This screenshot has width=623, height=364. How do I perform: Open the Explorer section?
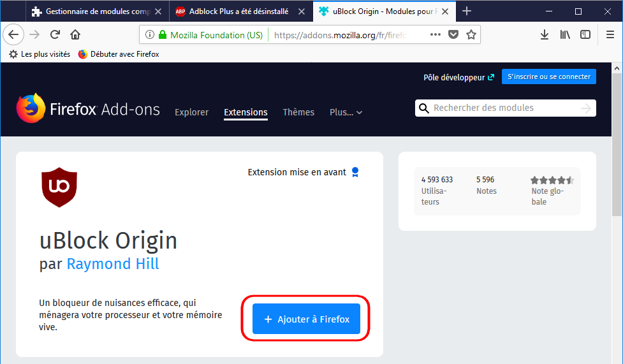[x=191, y=112]
